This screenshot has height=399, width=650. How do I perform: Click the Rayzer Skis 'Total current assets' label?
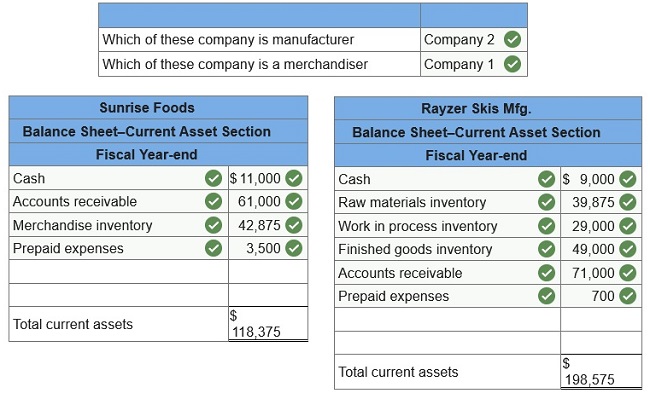coord(398,372)
